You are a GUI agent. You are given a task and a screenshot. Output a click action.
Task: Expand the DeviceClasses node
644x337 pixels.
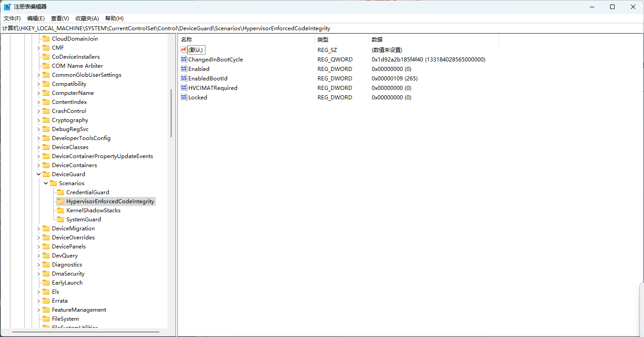point(38,147)
